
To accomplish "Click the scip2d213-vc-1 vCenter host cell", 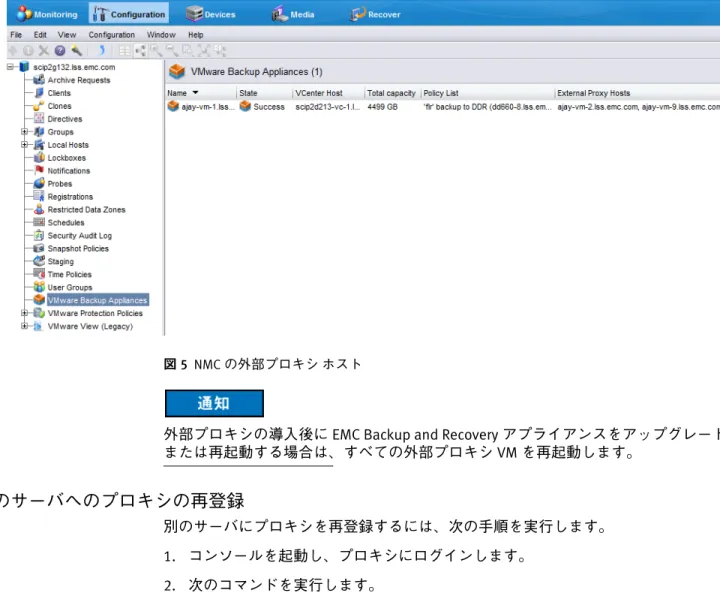I will (328, 107).
